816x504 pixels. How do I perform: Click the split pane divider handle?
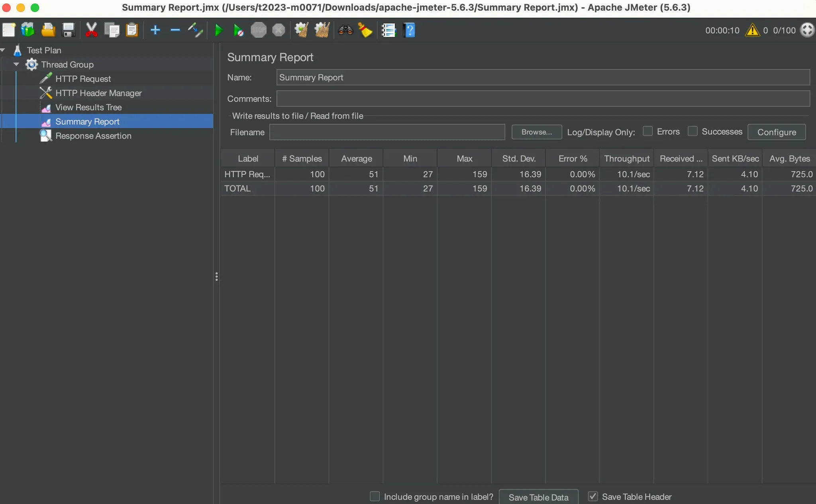[216, 277]
